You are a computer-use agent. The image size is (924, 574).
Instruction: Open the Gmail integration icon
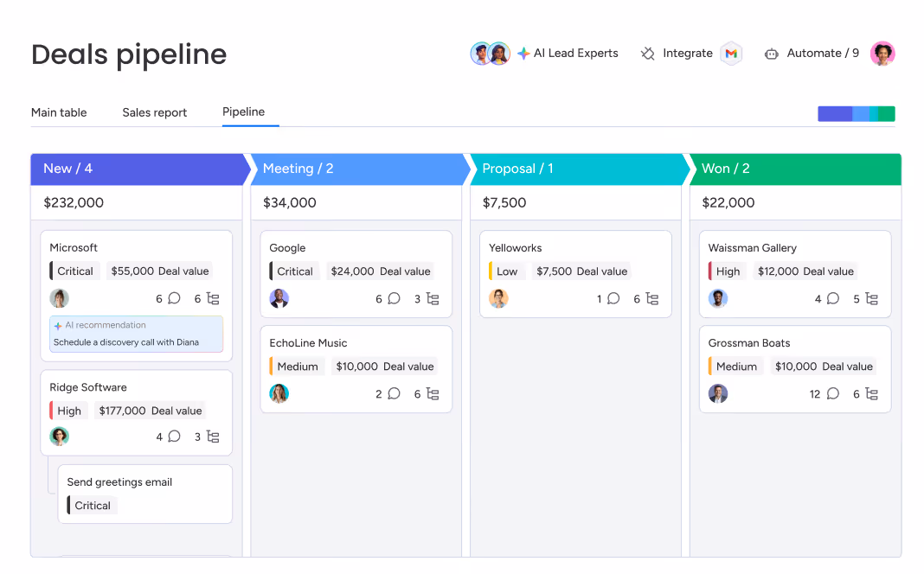tap(731, 54)
